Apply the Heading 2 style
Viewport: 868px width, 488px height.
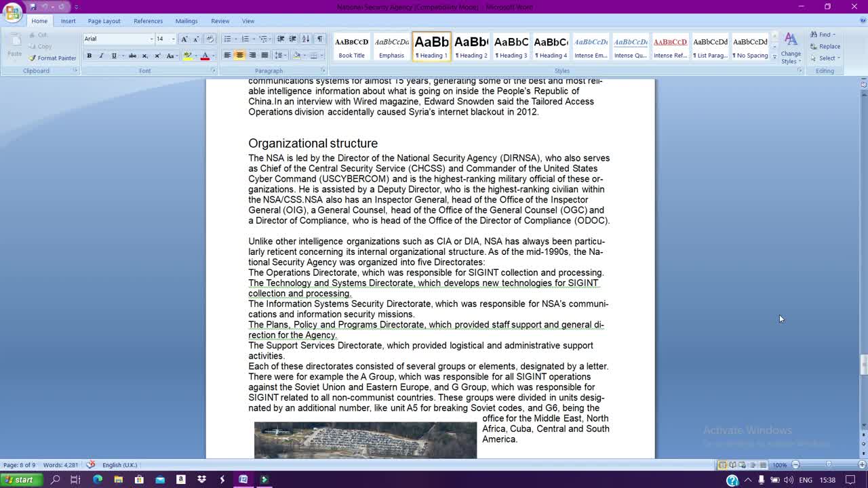471,47
